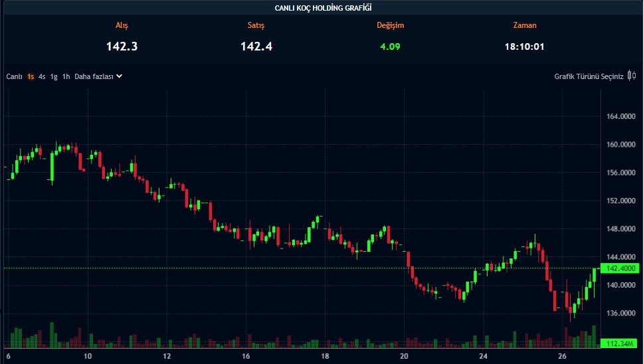The image size is (643, 364).
Task: Open the Grafik Türünü Seçiniz selector
Action: [x=589, y=76]
